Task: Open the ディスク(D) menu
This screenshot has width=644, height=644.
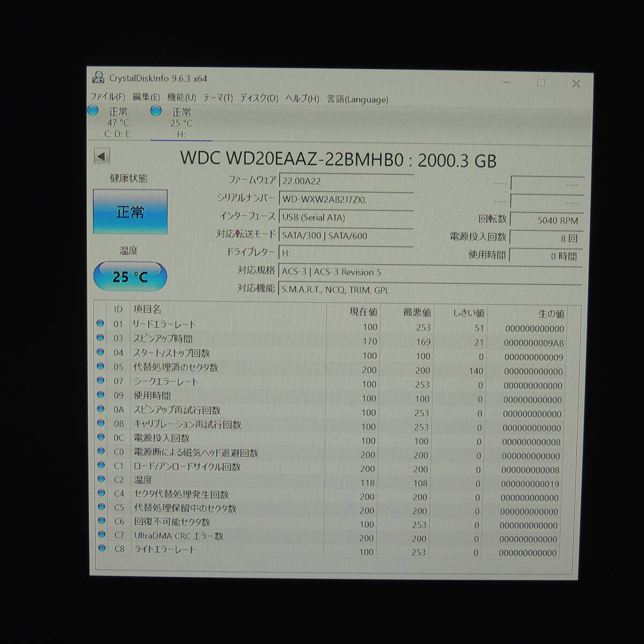Action: pyautogui.click(x=259, y=98)
